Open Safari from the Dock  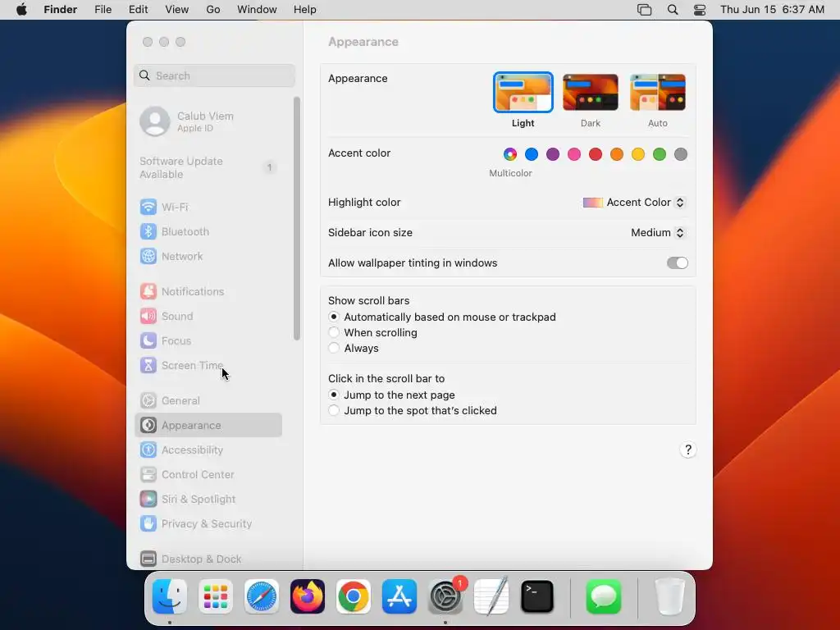click(262, 596)
